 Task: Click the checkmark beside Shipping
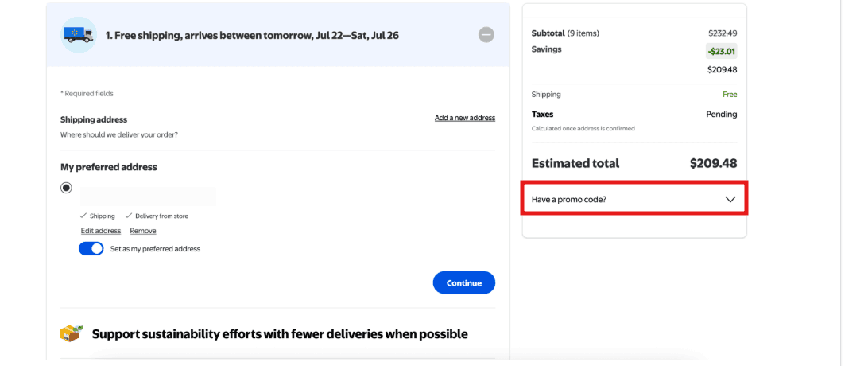point(83,216)
